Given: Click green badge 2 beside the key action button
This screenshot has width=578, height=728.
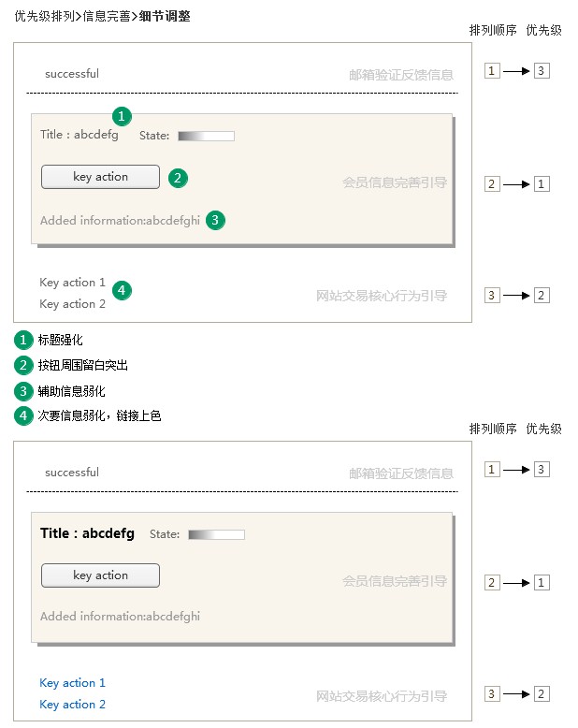Looking at the screenshot, I should tap(178, 177).
